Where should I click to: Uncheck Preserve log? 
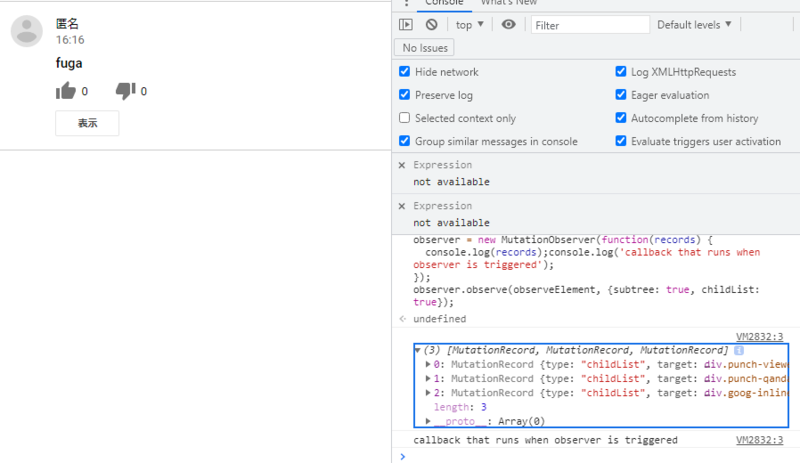(x=405, y=95)
